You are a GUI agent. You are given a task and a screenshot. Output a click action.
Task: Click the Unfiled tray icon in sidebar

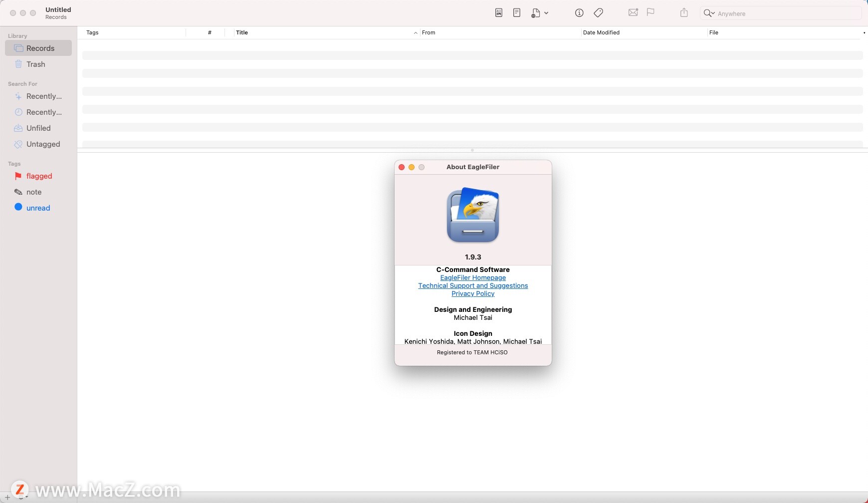[18, 128]
